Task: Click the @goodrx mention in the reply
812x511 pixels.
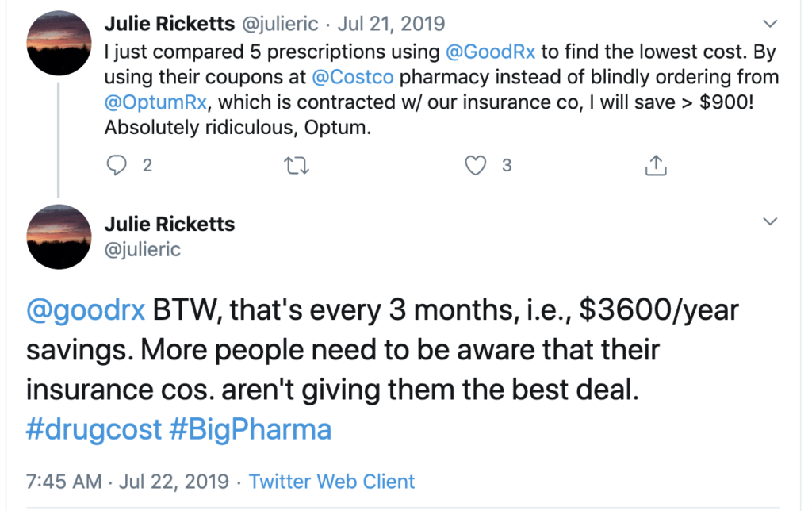Action: pos(86,309)
